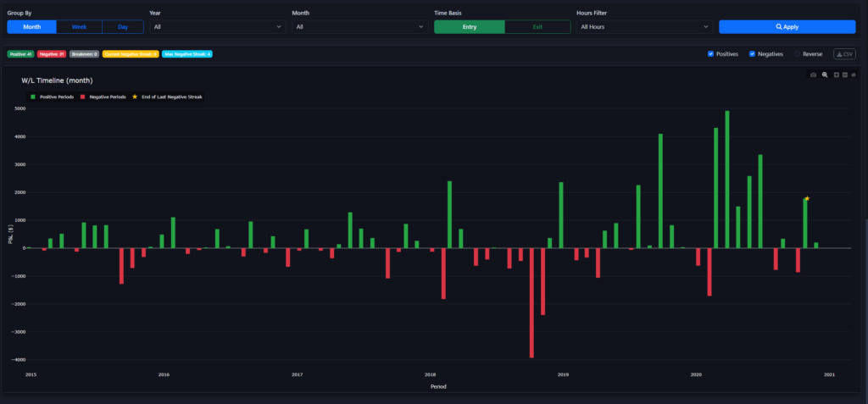
Task: Enable the Reverse checkbox
Action: coord(798,54)
